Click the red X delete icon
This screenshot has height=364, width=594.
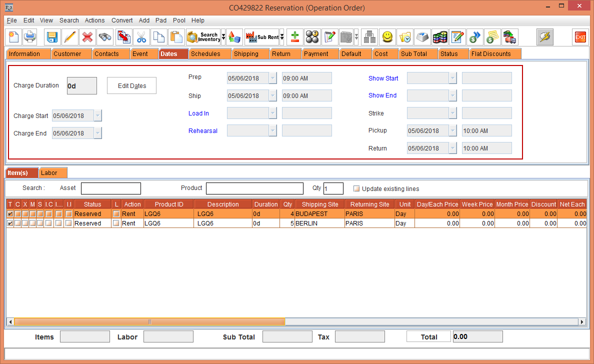coord(87,37)
